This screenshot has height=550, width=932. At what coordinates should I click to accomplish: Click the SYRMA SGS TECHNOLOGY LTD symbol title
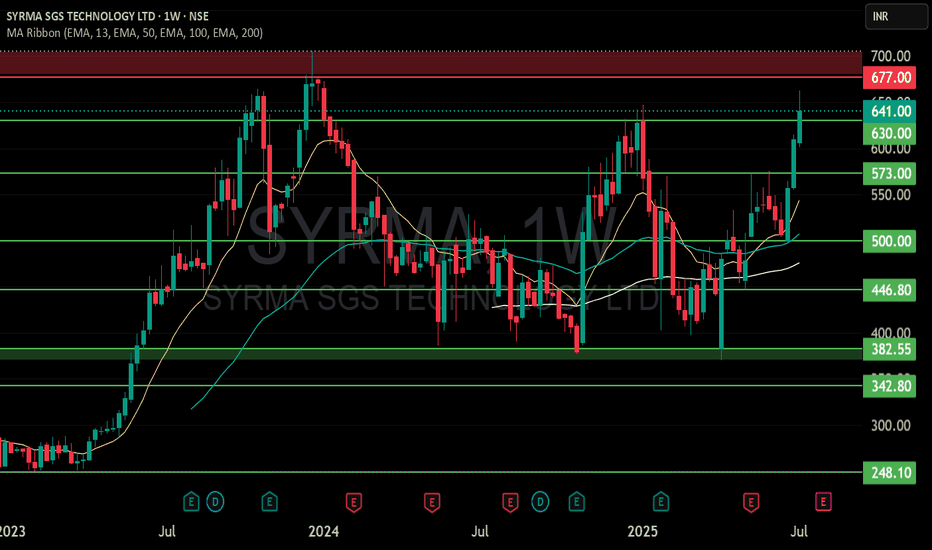(x=82, y=16)
